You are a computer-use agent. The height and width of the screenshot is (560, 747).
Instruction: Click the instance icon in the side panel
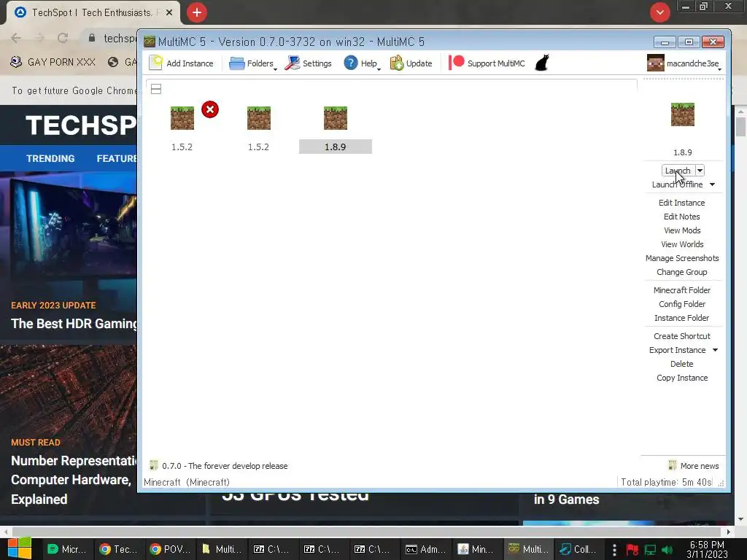click(x=683, y=114)
